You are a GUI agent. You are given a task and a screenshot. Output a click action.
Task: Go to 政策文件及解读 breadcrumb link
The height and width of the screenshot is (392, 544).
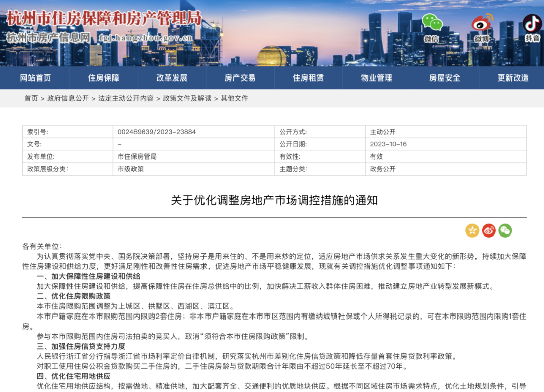coord(187,99)
